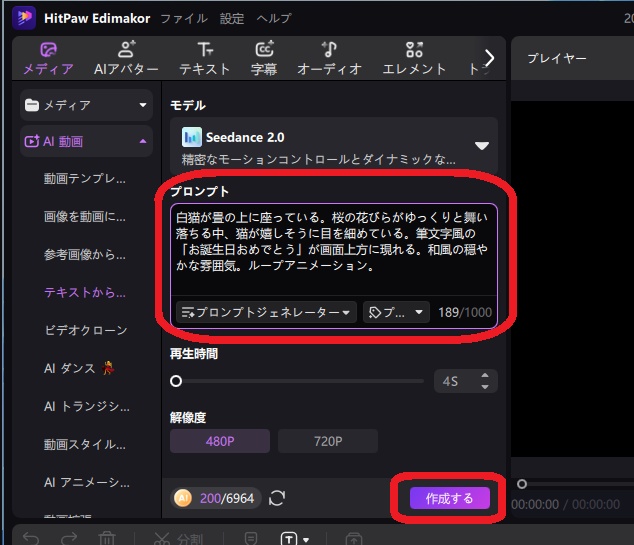Increase the 4S duration value

485,376
